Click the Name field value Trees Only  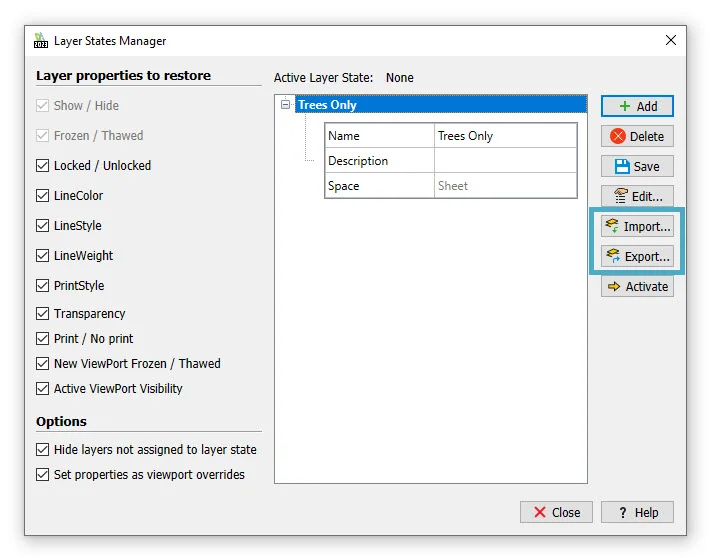click(505, 136)
